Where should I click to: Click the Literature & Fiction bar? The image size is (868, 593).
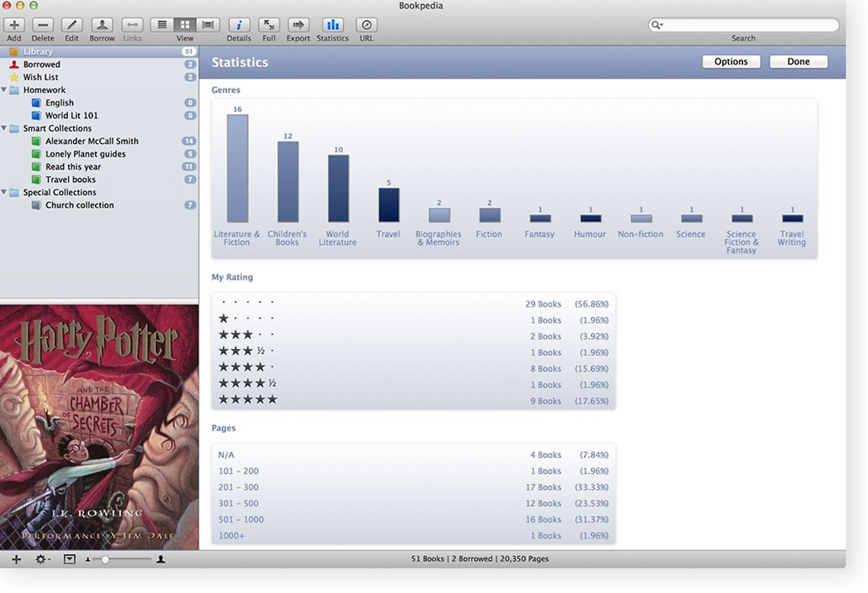coord(237,168)
